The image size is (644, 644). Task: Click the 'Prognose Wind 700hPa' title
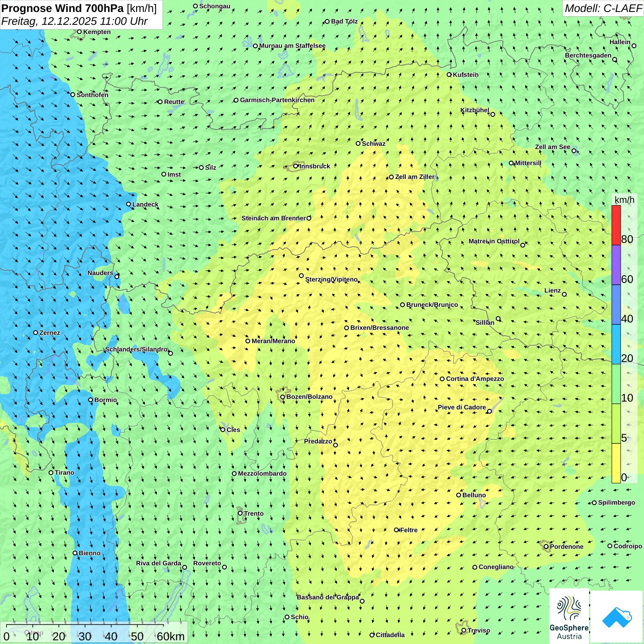click(x=63, y=8)
